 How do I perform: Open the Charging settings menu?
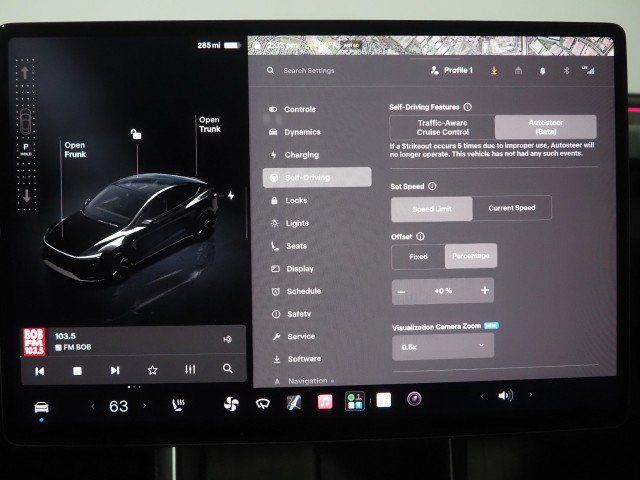pyautogui.click(x=301, y=155)
